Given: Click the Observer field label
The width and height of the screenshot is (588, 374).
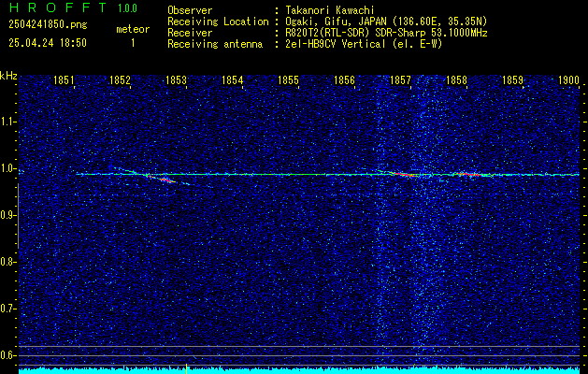Looking at the screenshot, I should click(190, 10).
